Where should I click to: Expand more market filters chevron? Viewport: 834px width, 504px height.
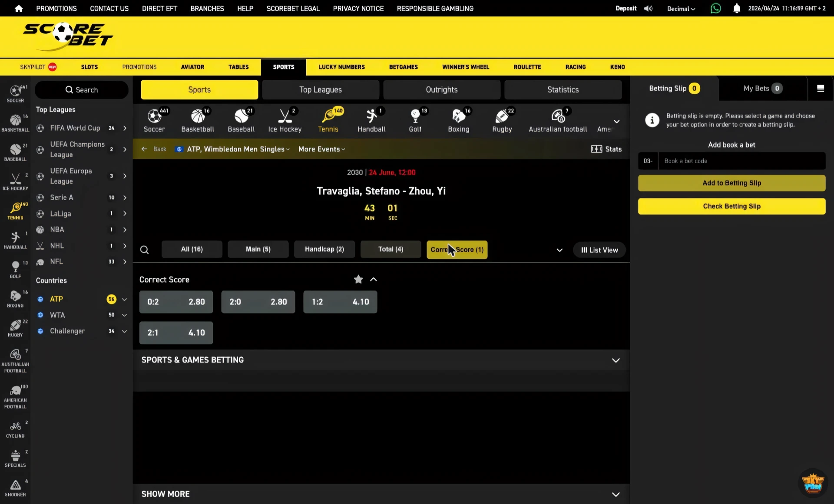[x=559, y=250]
